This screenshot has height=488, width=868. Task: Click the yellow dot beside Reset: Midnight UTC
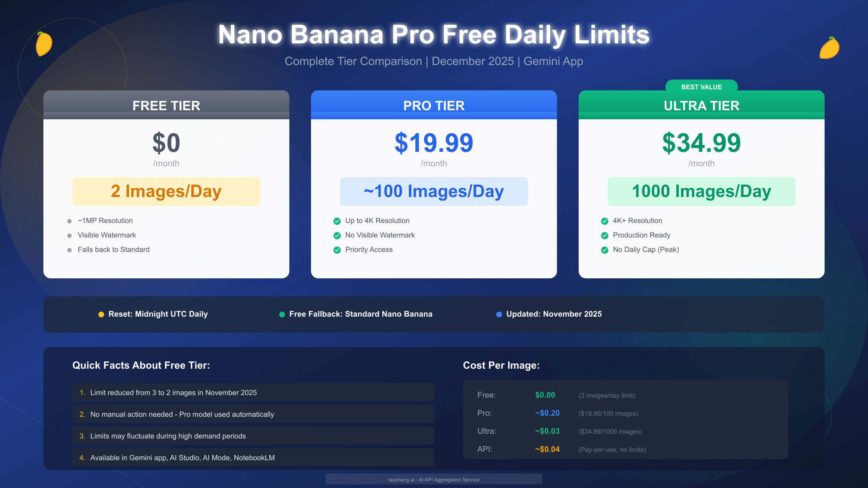101,314
